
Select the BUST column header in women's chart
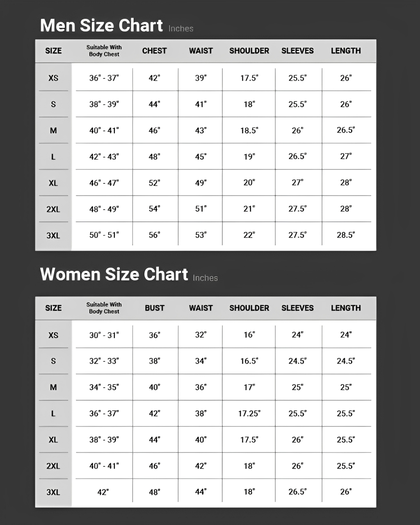[154, 308]
